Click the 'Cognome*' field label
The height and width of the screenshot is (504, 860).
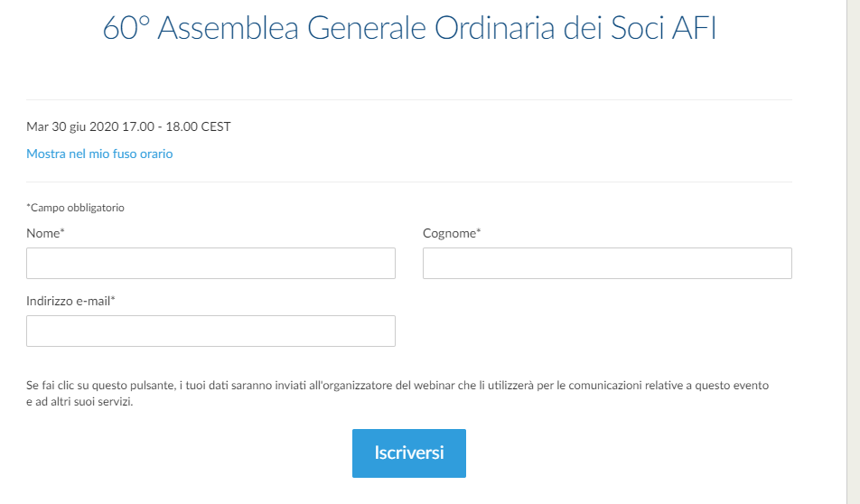(452, 233)
